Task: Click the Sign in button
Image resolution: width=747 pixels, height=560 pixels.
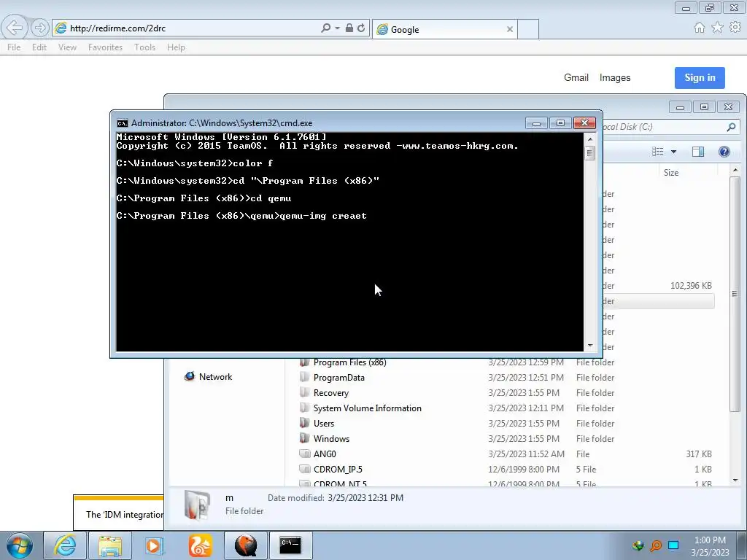Action: [x=700, y=77]
